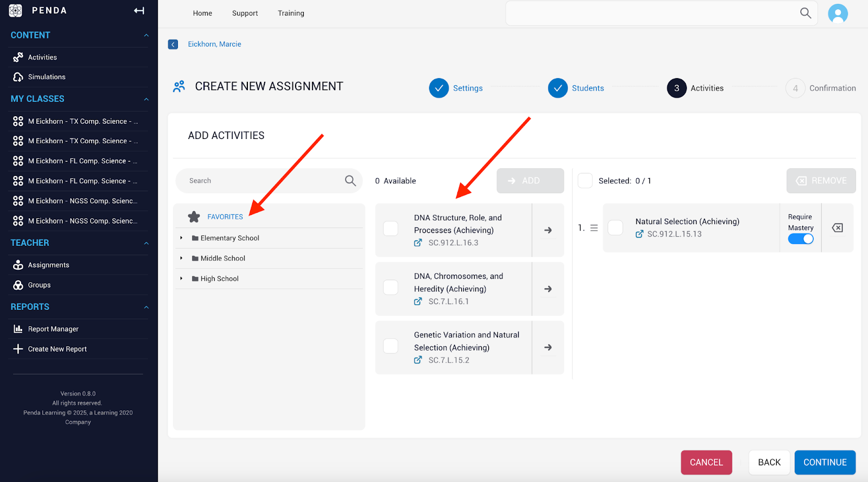Expand the High School folder
868x482 pixels.
tap(181, 278)
